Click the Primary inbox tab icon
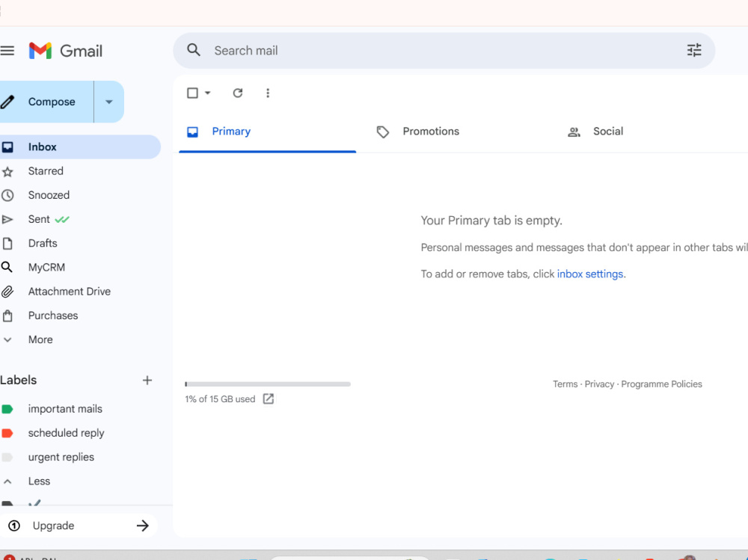Image resolution: width=748 pixels, height=560 pixels. tap(192, 132)
